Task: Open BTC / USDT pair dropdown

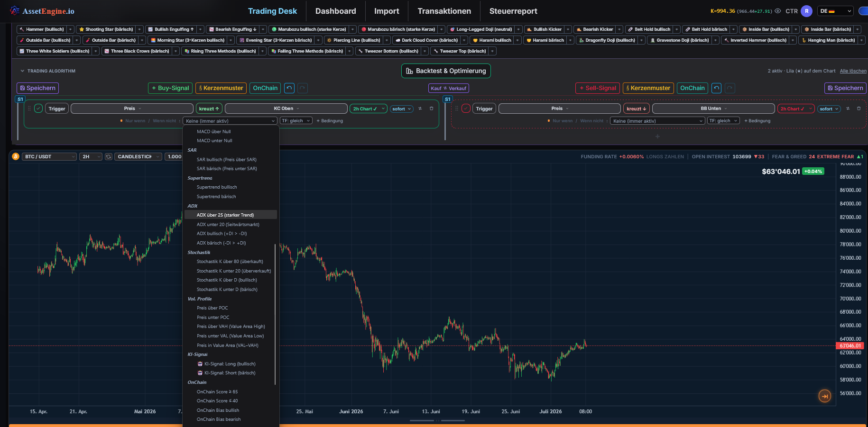Action: click(x=49, y=156)
